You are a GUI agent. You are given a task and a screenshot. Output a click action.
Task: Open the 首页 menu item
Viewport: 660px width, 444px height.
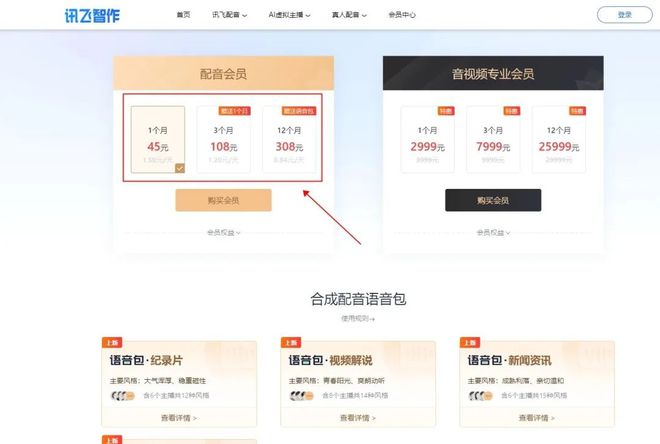click(x=183, y=15)
